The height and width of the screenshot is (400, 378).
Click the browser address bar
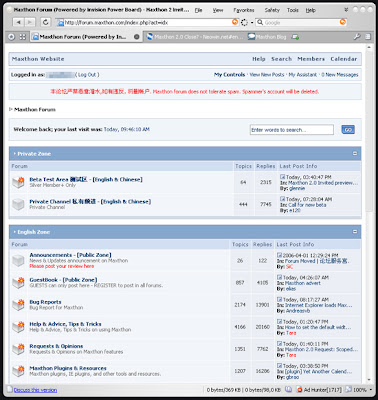[147, 22]
